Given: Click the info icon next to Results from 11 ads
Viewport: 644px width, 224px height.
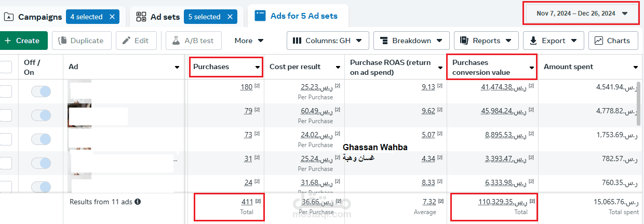Looking at the screenshot, I should (138, 202).
